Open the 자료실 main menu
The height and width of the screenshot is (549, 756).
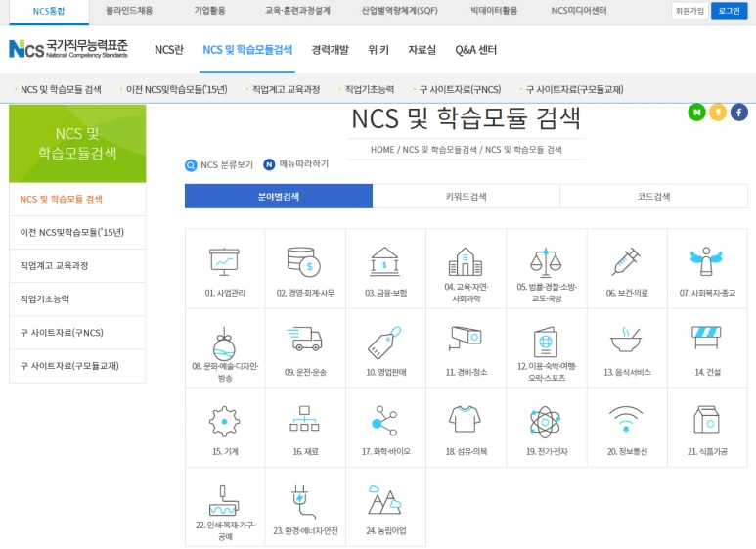[x=422, y=50]
